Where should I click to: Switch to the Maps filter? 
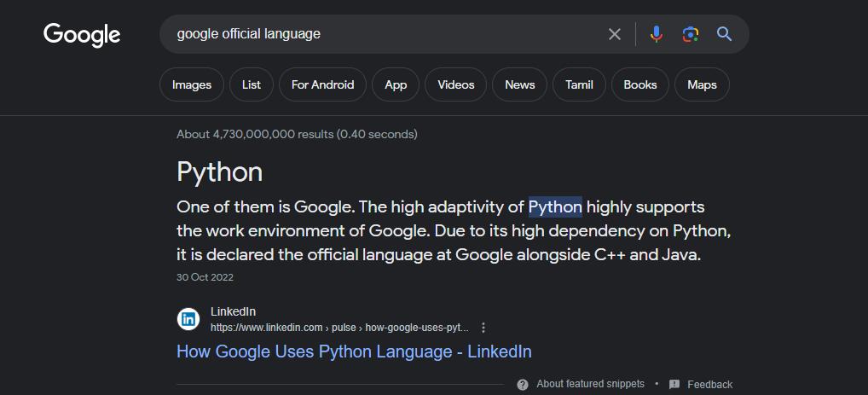pos(702,84)
